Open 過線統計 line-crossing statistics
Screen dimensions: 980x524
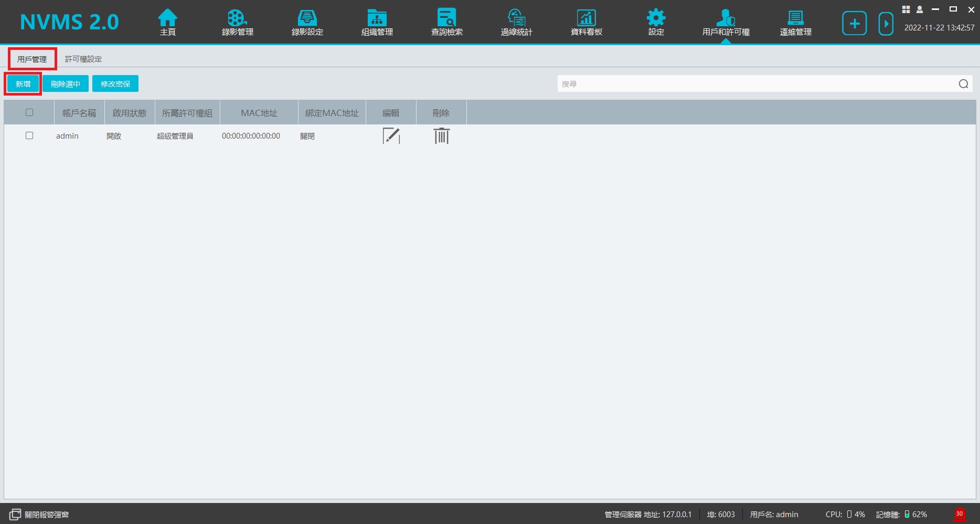click(516, 22)
